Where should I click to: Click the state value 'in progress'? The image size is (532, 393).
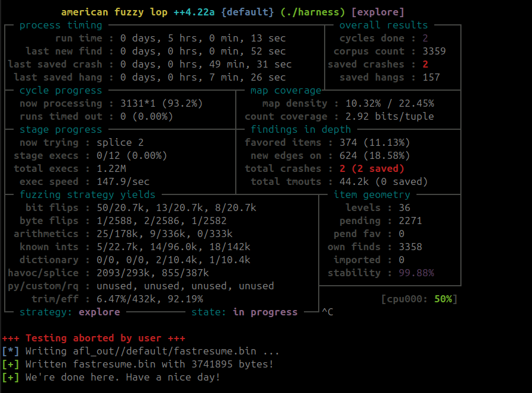(265, 312)
